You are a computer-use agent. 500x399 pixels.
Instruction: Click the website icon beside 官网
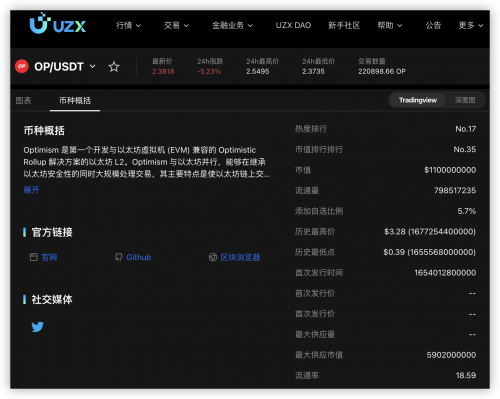pos(34,257)
